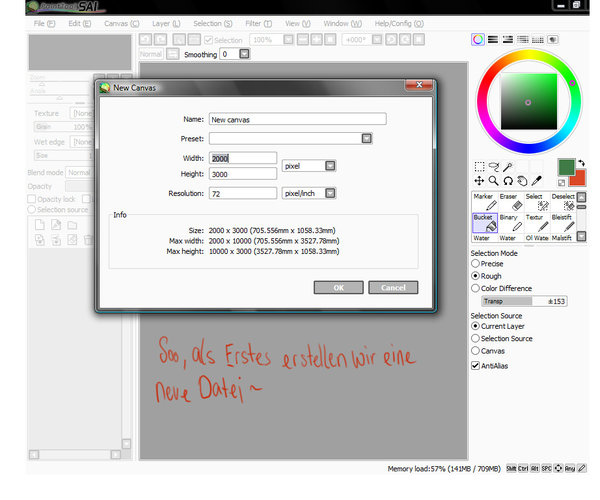Open the Help/Config menu
This screenshot has height=500, width=600.
coord(399,23)
